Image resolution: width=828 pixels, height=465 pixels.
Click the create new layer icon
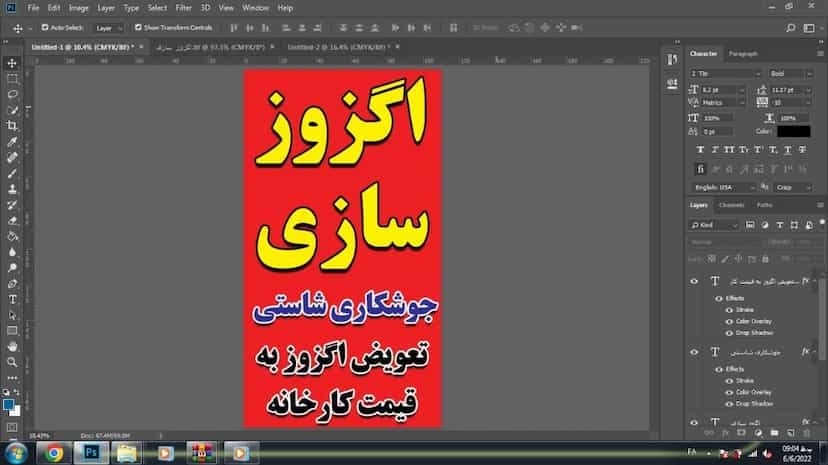[x=791, y=433]
